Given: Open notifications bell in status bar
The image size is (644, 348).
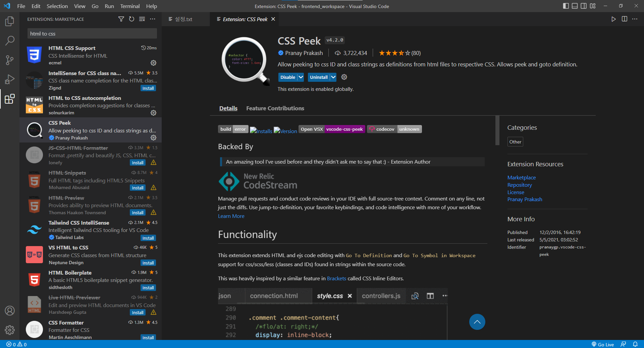Looking at the screenshot, I should (635, 344).
